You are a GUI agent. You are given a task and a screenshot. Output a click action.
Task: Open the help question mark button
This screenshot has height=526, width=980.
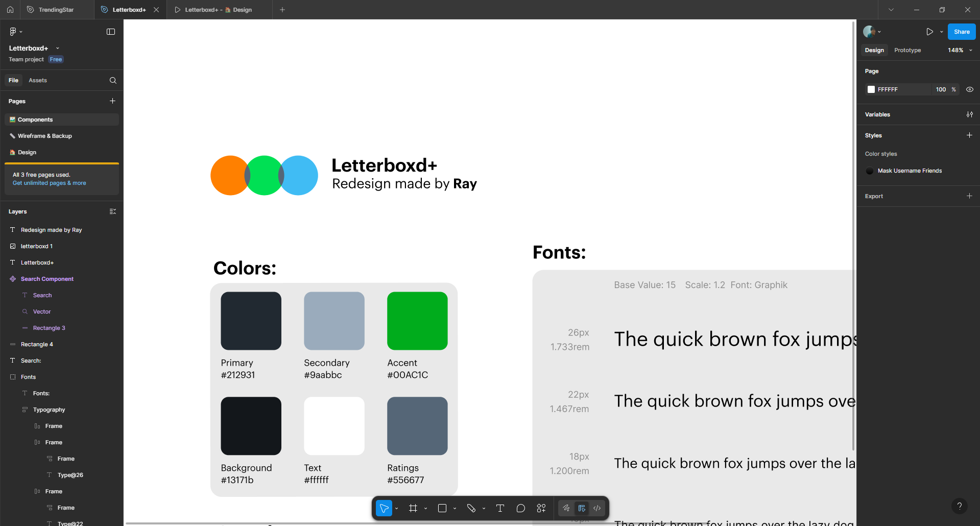[x=960, y=506]
